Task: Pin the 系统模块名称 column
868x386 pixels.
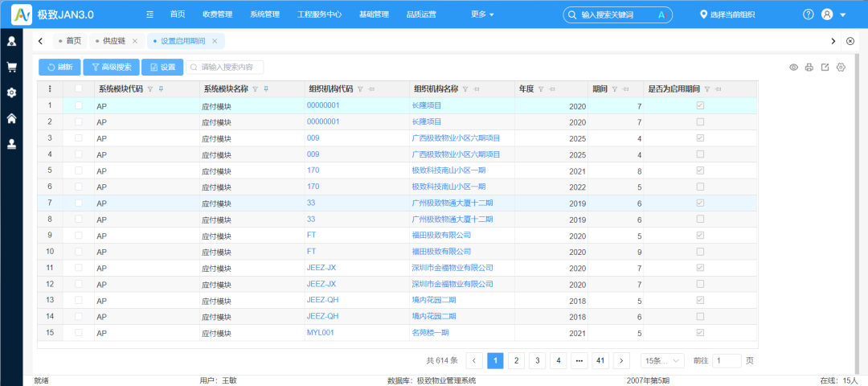Action: tap(266, 89)
